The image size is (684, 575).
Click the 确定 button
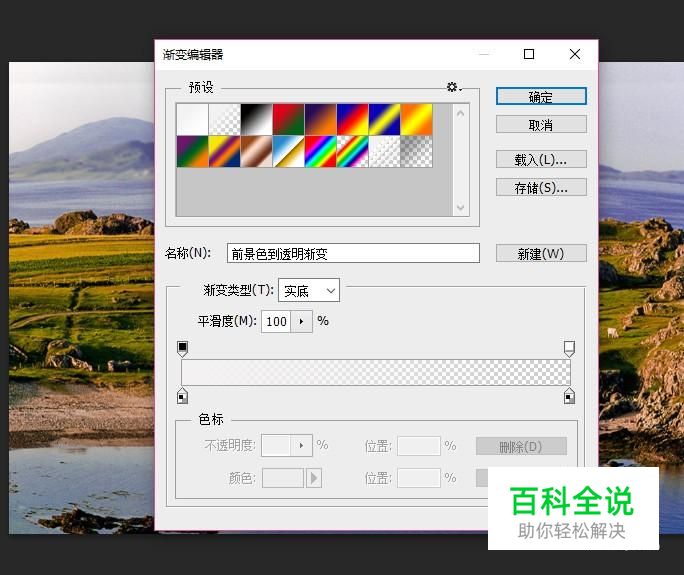(x=541, y=96)
